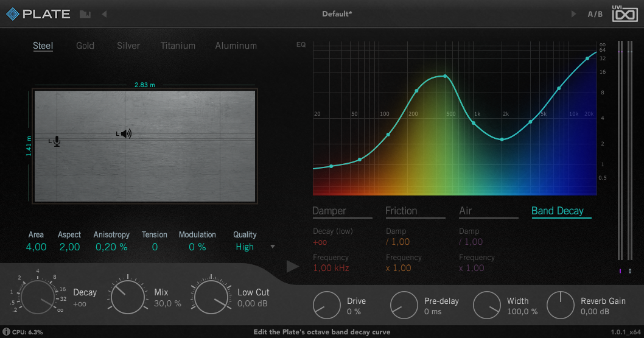This screenshot has height=338, width=644.
Task: Click the Air Damp value / 1,00
Action: point(471,242)
